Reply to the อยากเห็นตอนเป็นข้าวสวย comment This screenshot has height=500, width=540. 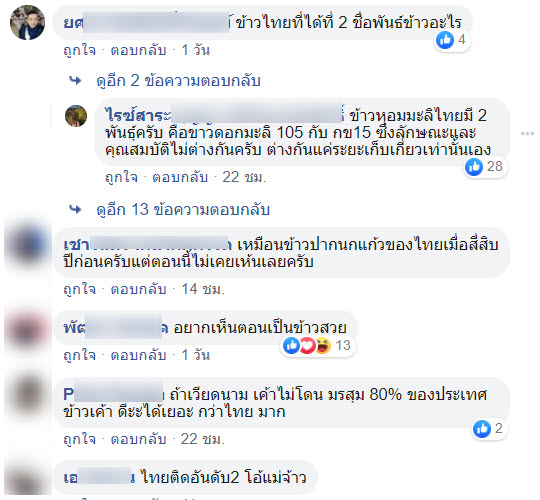pyautogui.click(x=138, y=355)
